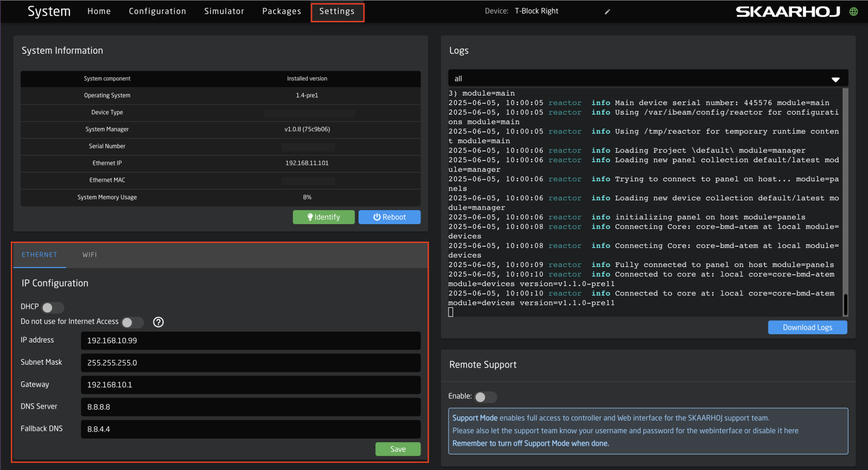Click the Remember to turn off Support Mode line
This screenshot has width=868, height=470.
point(531,444)
